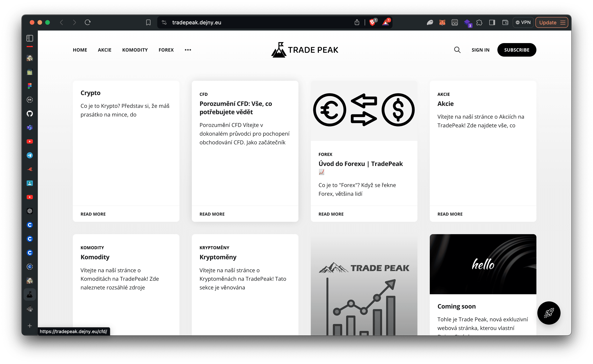Open the purple stacked-layers extension with badge 3

coord(468,23)
